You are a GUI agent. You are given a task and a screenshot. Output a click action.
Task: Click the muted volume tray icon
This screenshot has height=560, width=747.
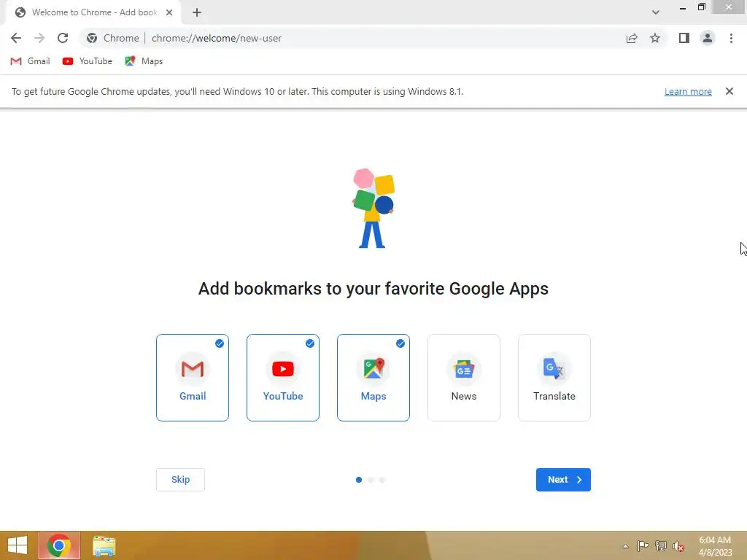(678, 545)
